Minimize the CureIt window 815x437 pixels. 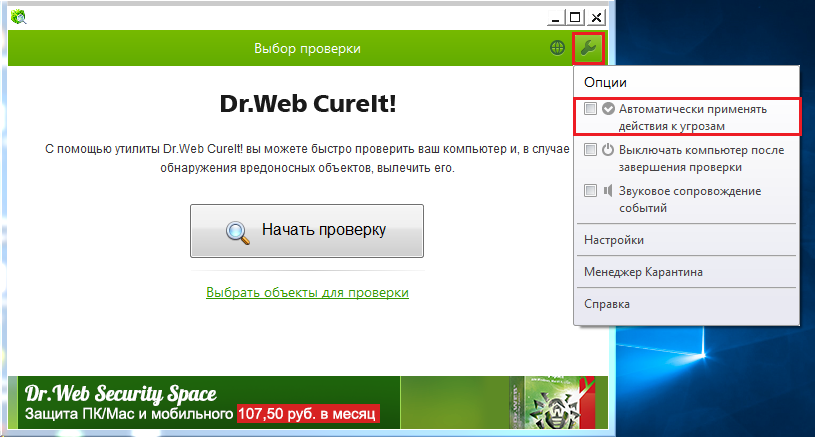click(x=555, y=17)
